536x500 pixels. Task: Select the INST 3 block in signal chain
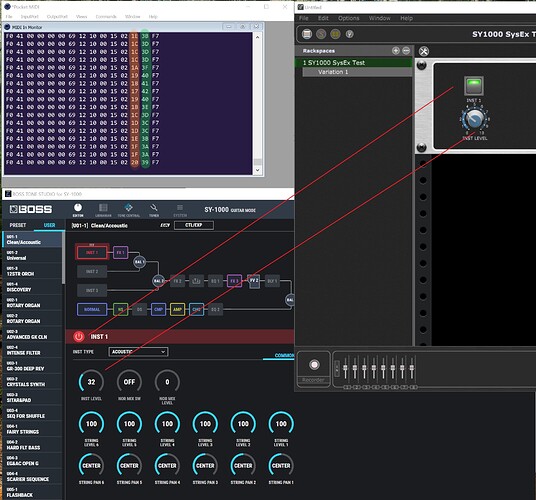(x=92, y=290)
